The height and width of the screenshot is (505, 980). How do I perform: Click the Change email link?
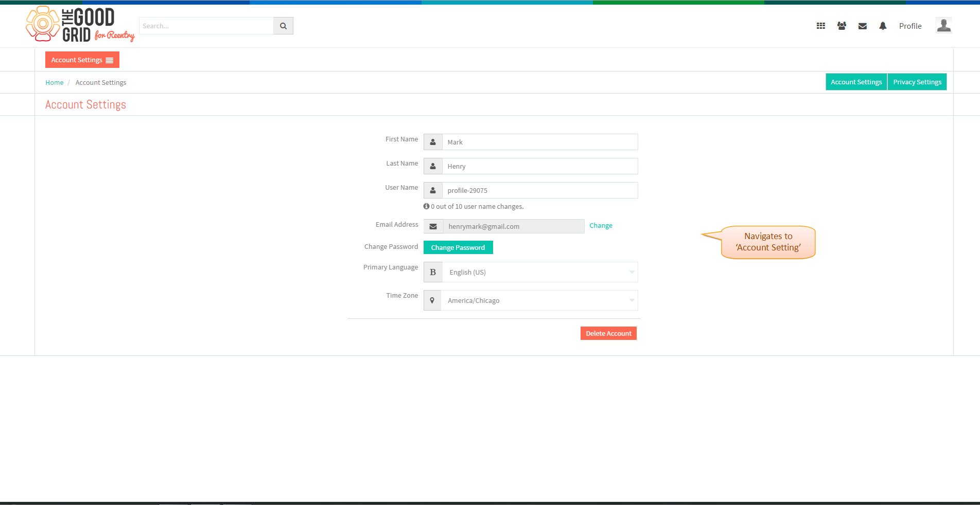click(x=601, y=225)
